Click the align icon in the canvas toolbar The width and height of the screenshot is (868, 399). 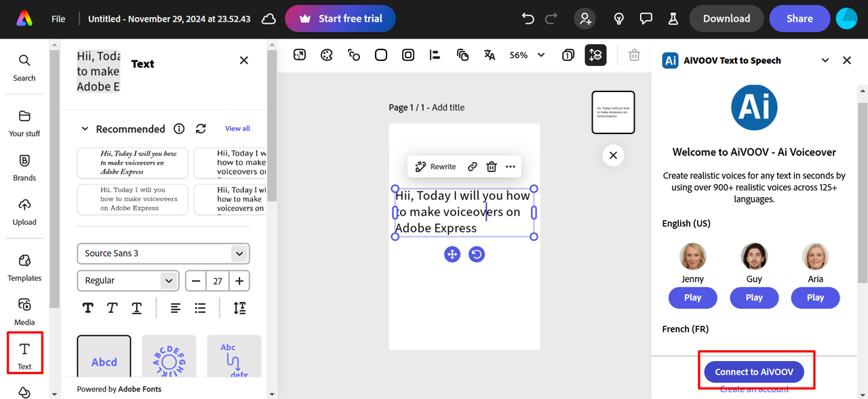point(435,55)
